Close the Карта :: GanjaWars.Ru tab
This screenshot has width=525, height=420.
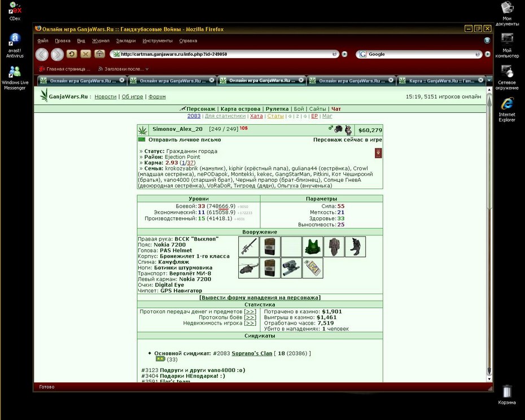click(481, 80)
